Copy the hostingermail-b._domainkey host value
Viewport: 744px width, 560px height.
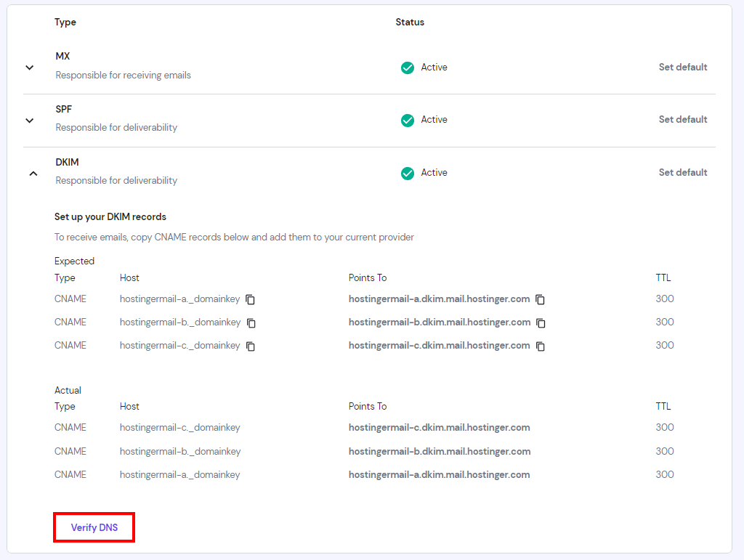[251, 323]
